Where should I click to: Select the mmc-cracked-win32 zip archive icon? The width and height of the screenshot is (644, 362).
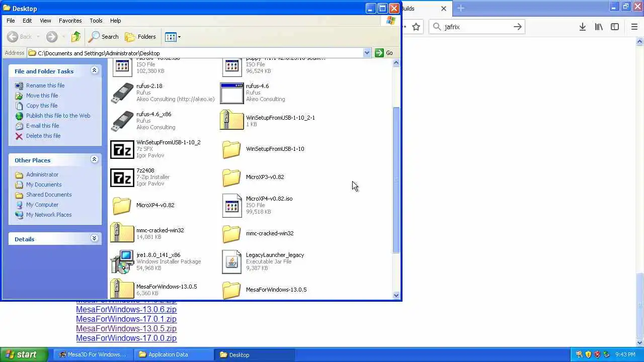point(122,233)
